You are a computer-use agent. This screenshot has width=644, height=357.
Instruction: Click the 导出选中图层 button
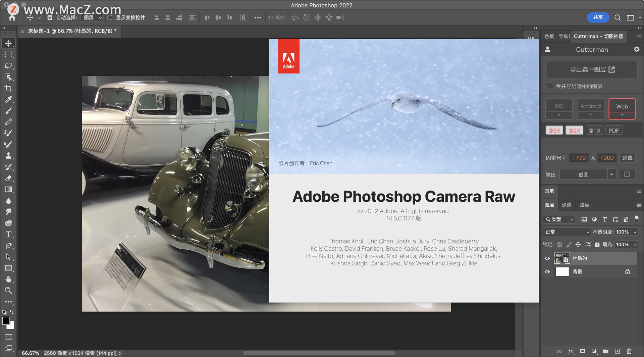click(x=592, y=69)
